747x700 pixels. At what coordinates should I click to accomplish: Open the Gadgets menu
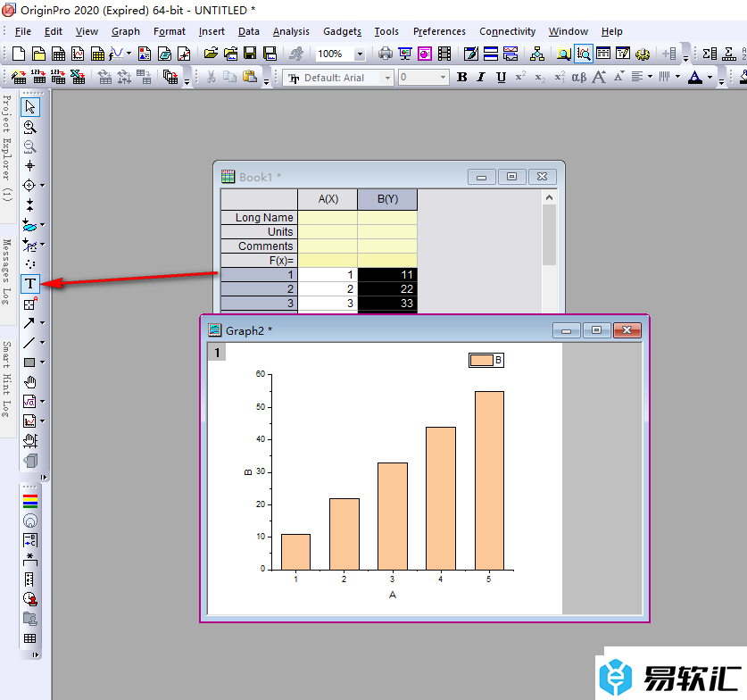(342, 31)
